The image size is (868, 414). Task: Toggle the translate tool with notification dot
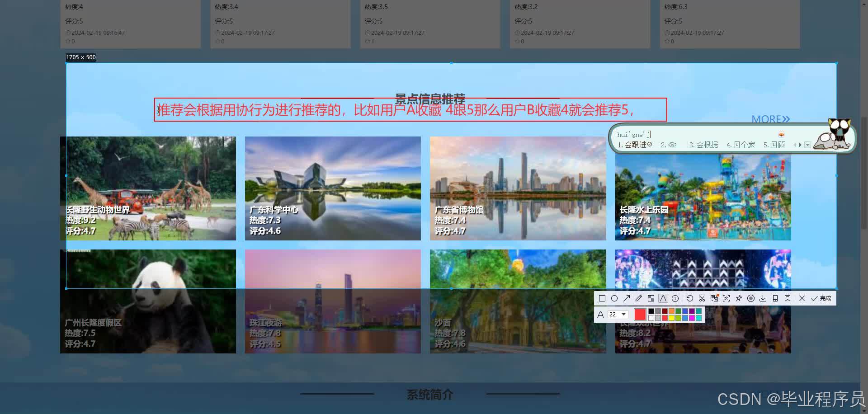pos(714,298)
